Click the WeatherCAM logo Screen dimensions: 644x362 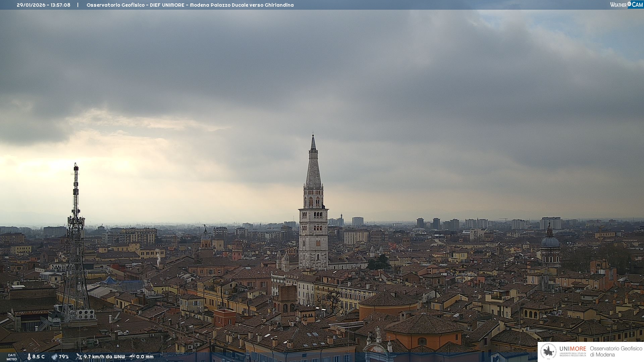[626, 5]
